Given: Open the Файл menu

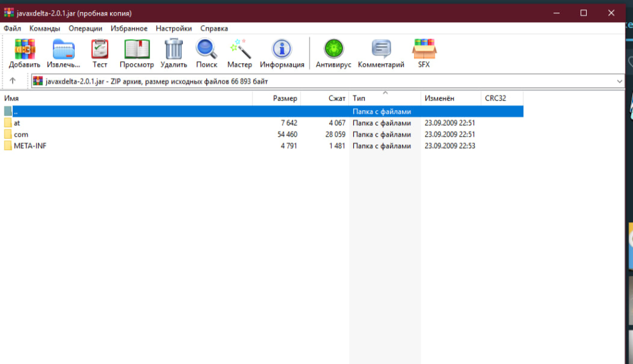Looking at the screenshot, I should click(13, 28).
